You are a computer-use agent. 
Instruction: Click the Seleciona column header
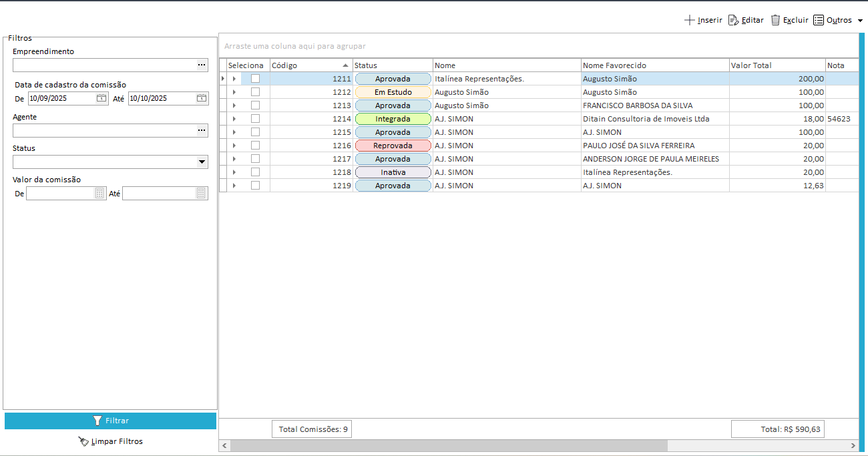click(x=248, y=65)
